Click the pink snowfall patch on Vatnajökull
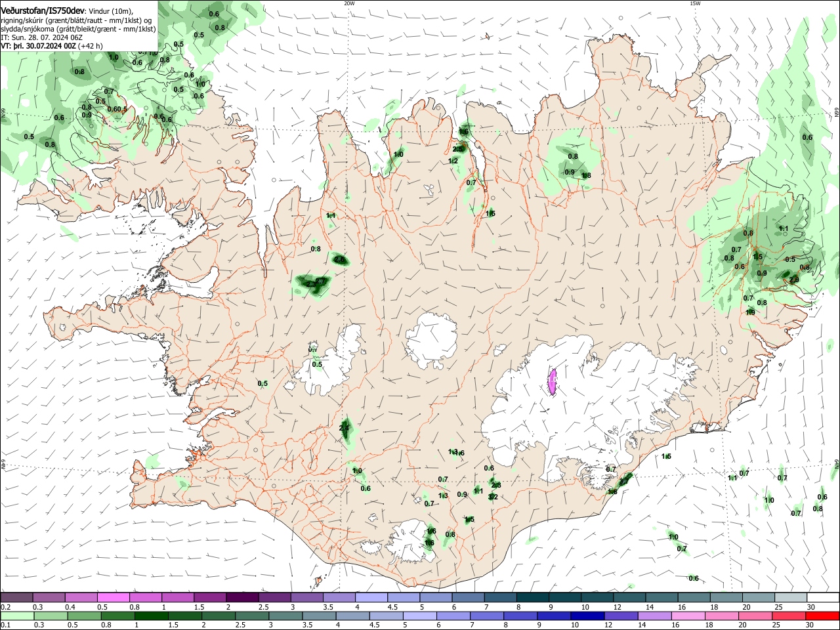The height and width of the screenshot is (630, 840). pyautogui.click(x=553, y=381)
